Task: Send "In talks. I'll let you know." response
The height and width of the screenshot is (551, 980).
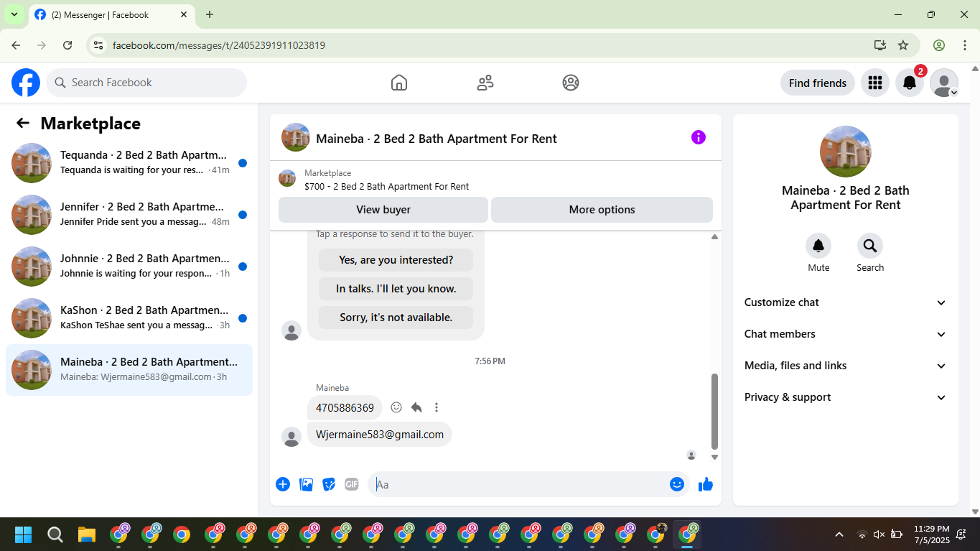Action: pyautogui.click(x=396, y=289)
